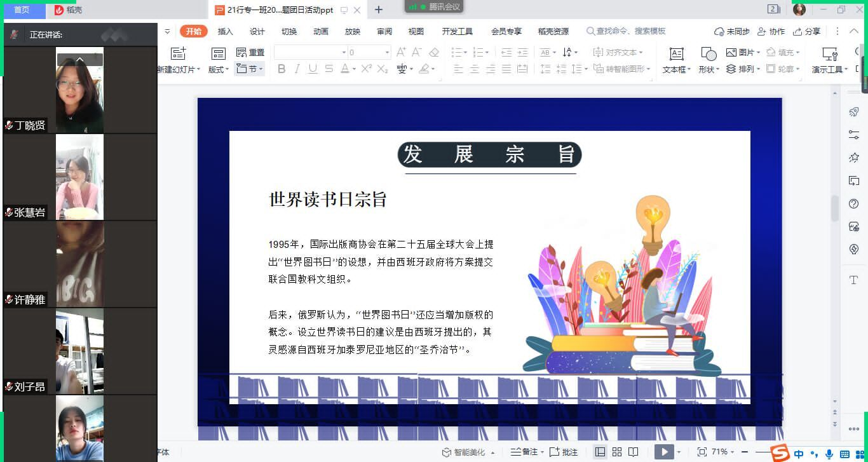Open the font name dropdown
Image resolution: width=868 pixels, height=462 pixels.
coord(344,52)
